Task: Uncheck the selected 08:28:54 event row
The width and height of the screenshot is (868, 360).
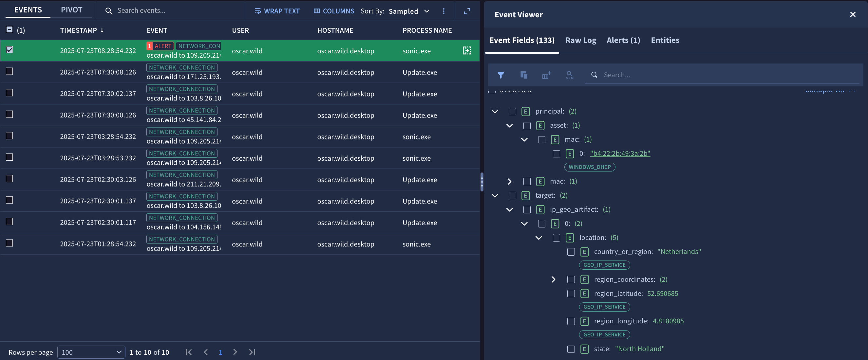Action: [9, 50]
